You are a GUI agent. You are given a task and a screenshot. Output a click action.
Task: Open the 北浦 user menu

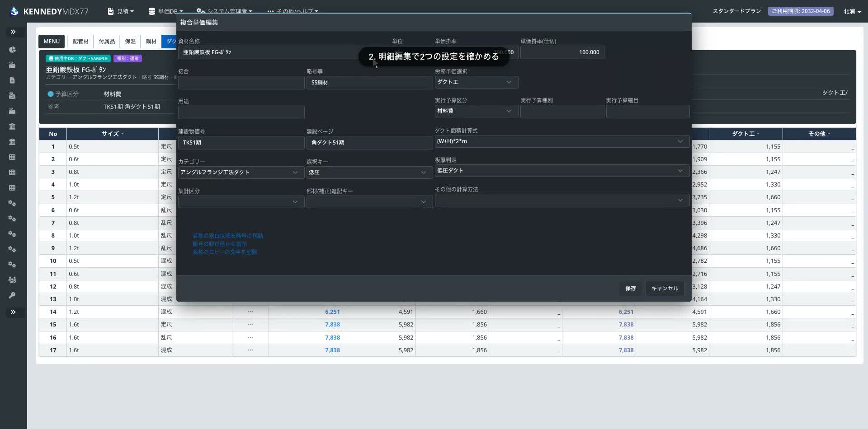coord(852,11)
